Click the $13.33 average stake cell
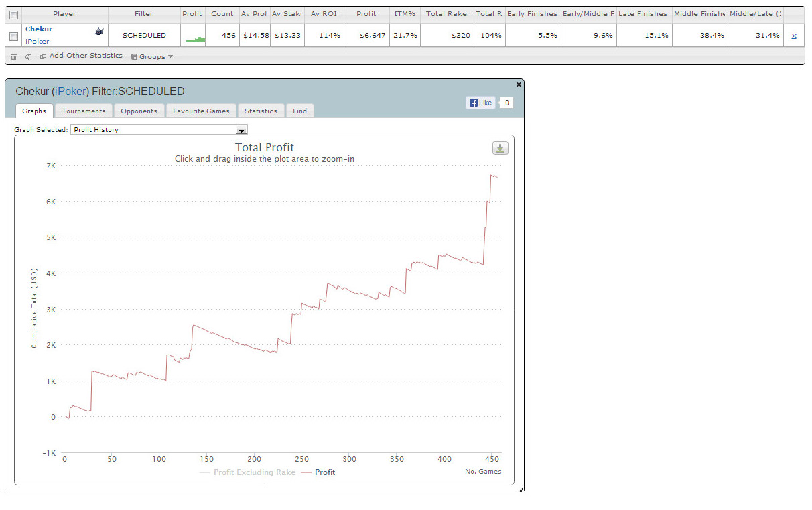Screen dimensions: 812x510 point(287,36)
